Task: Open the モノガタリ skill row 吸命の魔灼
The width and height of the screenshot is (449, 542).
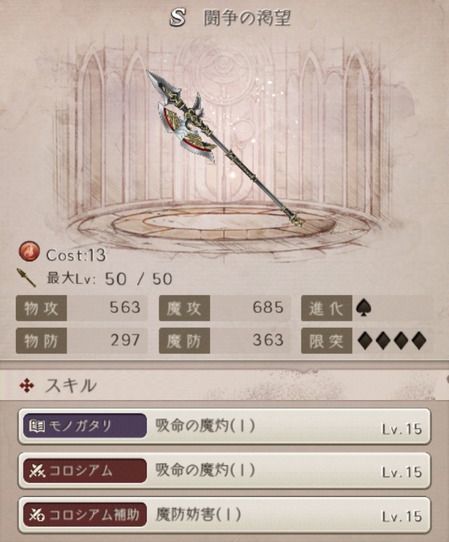Action: 224,426
